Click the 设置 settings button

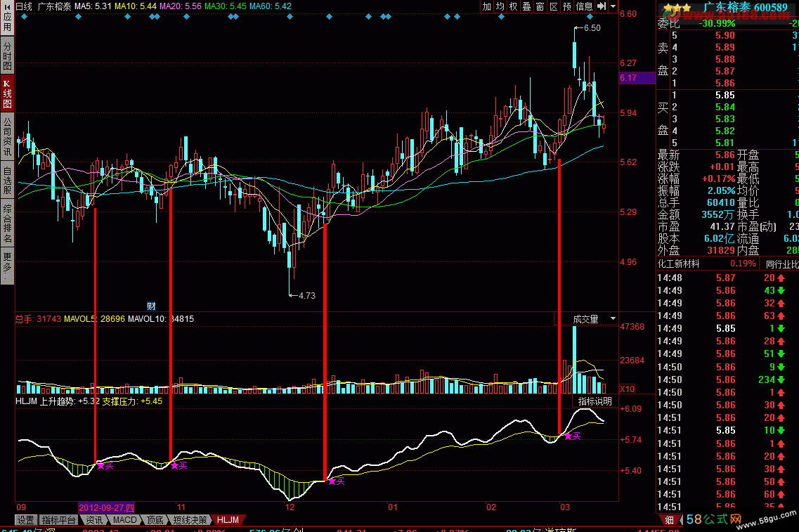(x=25, y=520)
